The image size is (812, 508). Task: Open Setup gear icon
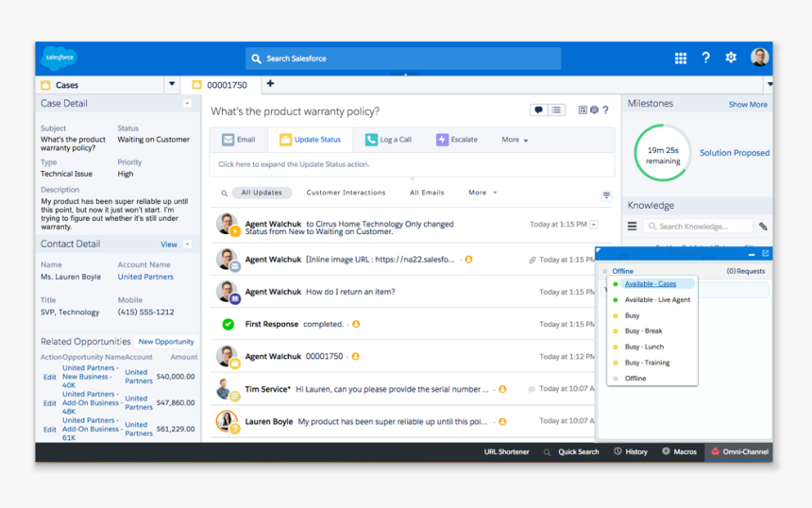coord(731,58)
